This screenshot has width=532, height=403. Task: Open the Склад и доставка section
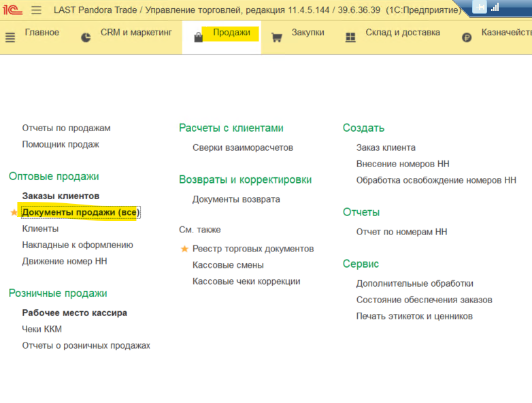point(403,33)
